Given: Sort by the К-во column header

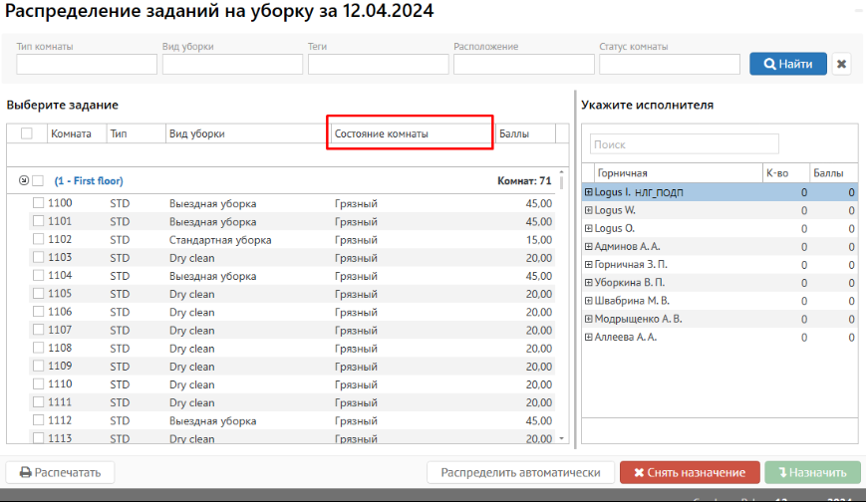Looking at the screenshot, I should point(786,172).
